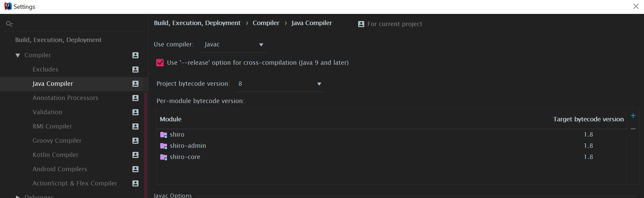The height and width of the screenshot is (198, 644).
Task: Click Build, Execution, Deployment breadcrumb link
Action: [x=197, y=23]
